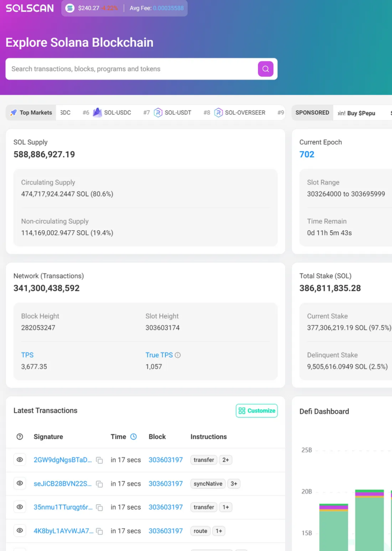The width and height of the screenshot is (392, 551).
Task: Select the SOL-USDC market item
Action: [x=111, y=112]
